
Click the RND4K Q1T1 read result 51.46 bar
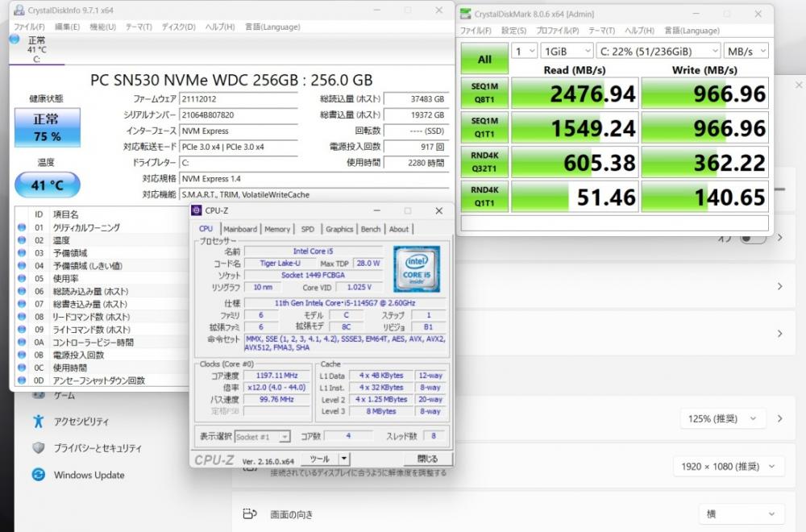[x=575, y=197]
